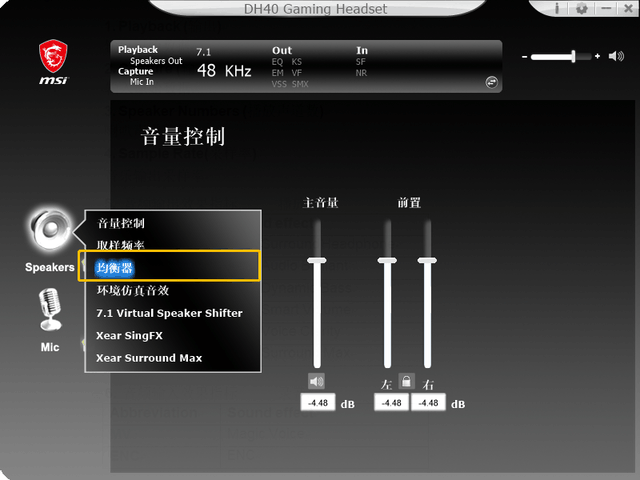The image size is (640, 480).
Task: Open Xear Surround Max menu entry
Action: click(x=149, y=358)
